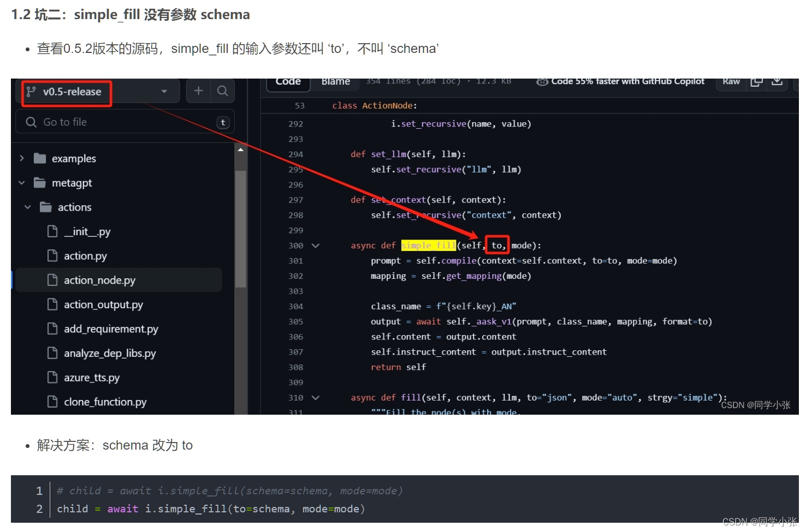806x532 pixels.
Task: Collapse simple_fill function at line 300
Action: [315, 246]
